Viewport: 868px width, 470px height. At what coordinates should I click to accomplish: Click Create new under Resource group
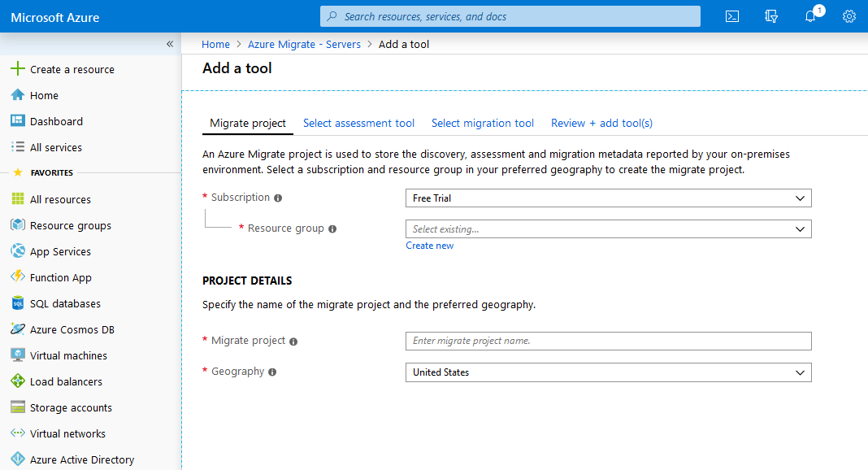pyautogui.click(x=429, y=245)
